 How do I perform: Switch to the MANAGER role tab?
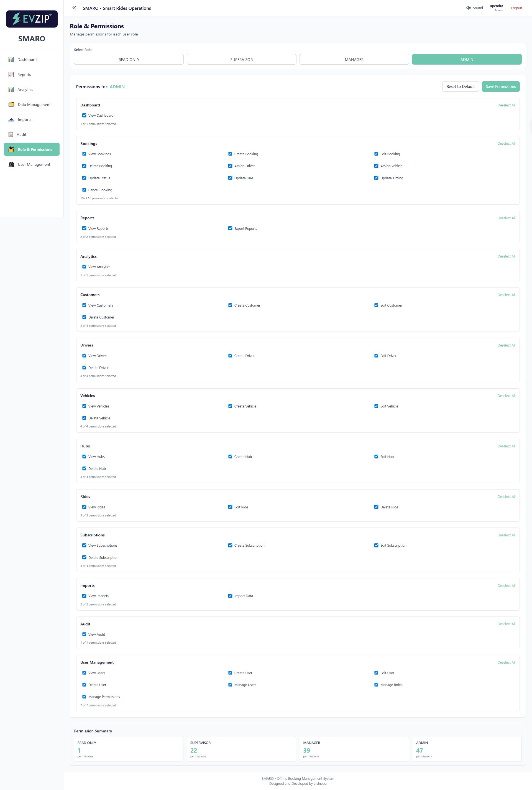coord(354,59)
